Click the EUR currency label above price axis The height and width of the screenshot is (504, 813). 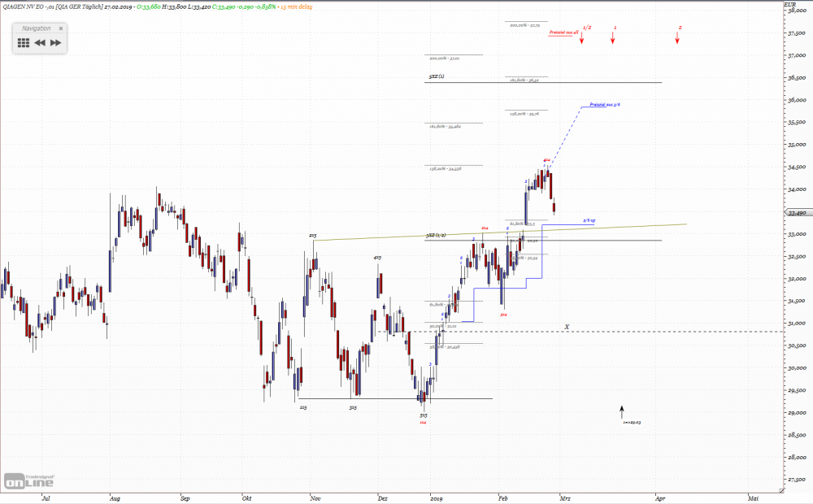(x=789, y=5)
